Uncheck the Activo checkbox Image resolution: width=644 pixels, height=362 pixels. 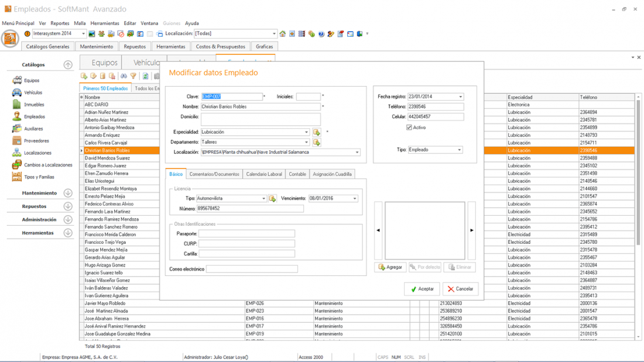point(409,127)
